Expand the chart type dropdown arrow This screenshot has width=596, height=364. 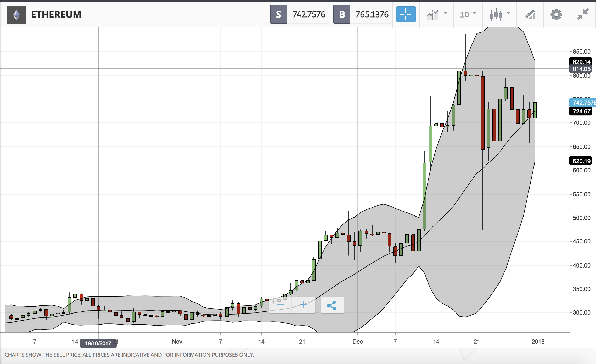click(x=509, y=13)
